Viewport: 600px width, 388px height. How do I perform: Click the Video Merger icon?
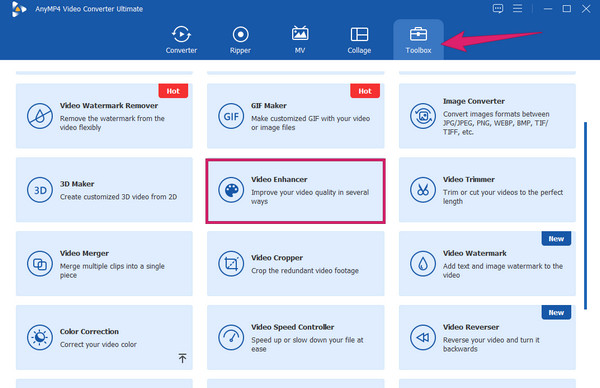click(x=40, y=264)
